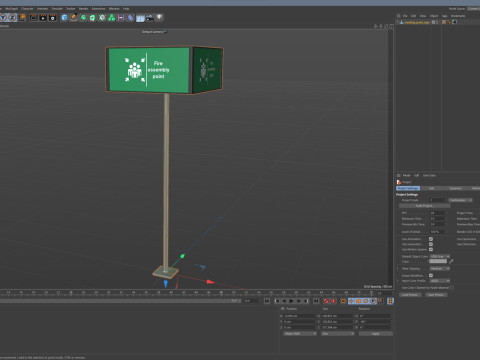480x360 pixels.
Task: Open Default Object Color dropdown
Action: (440, 256)
